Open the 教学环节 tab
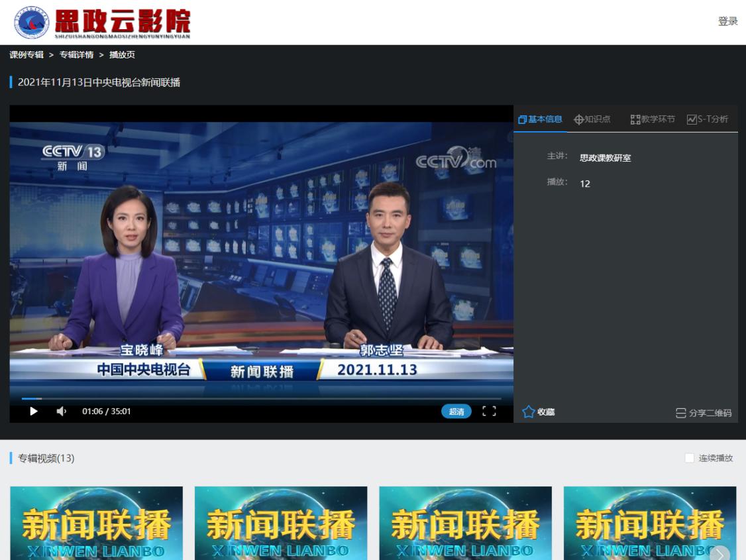746x560 pixels. pyautogui.click(x=653, y=119)
